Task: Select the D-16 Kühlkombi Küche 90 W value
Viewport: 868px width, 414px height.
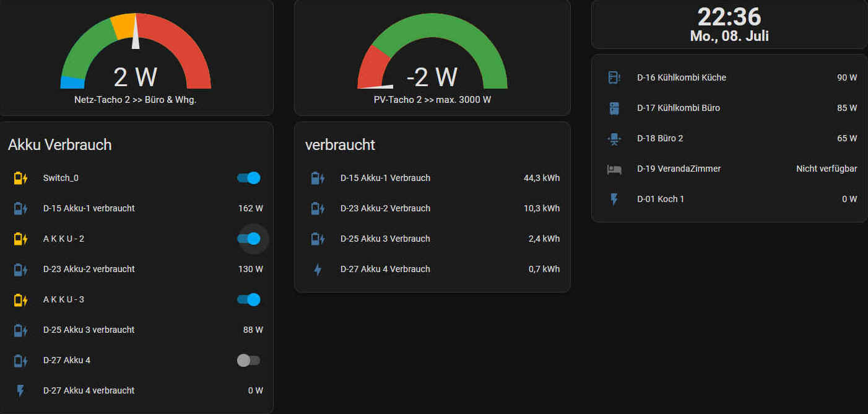Action: point(846,77)
